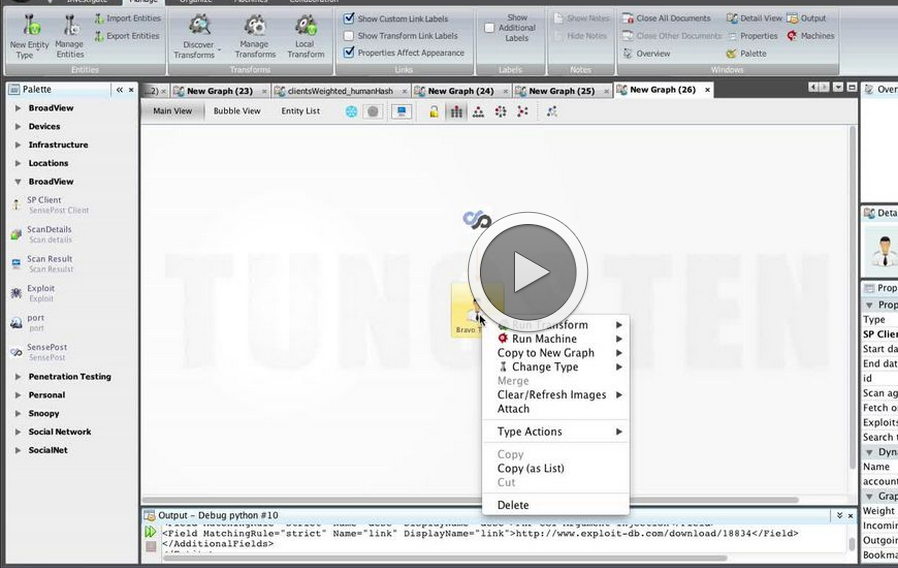Screen dimensions: 898x568
Task: Switch to the New Graph (24) tab
Action: [460, 91]
